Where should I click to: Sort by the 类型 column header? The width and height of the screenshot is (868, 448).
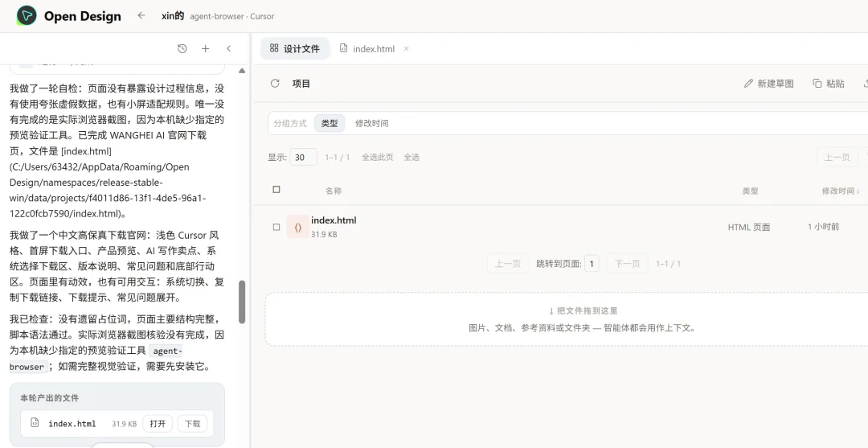coord(750,191)
